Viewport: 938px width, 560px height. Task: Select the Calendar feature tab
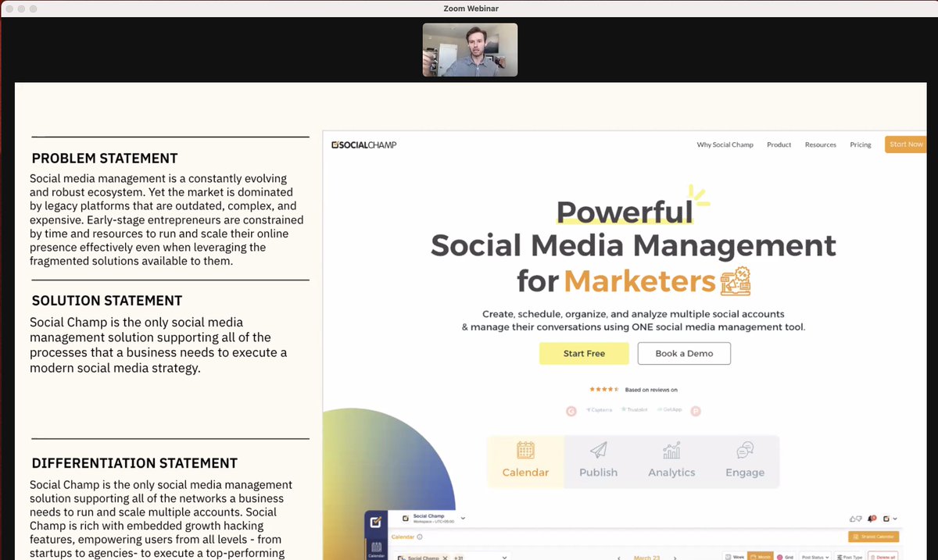point(525,461)
